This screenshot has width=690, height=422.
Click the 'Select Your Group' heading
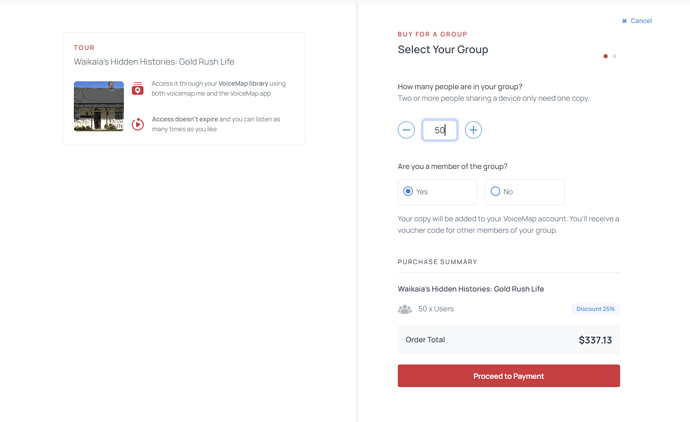443,50
